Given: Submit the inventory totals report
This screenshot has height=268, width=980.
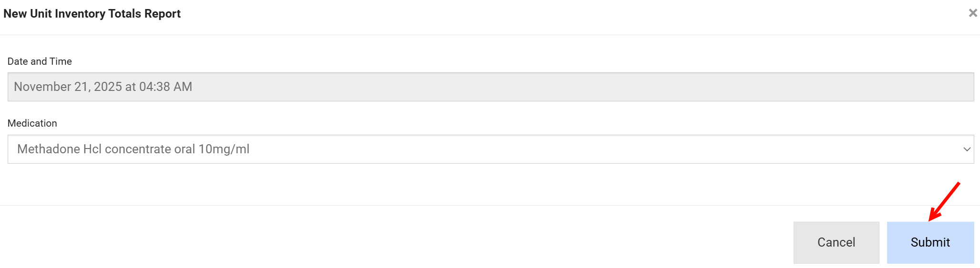Looking at the screenshot, I should tap(930, 242).
